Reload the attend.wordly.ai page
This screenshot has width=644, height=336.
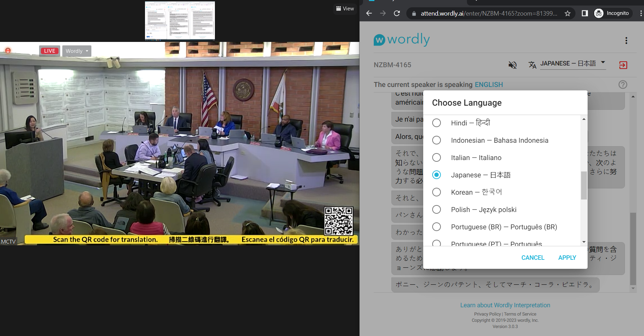[397, 13]
